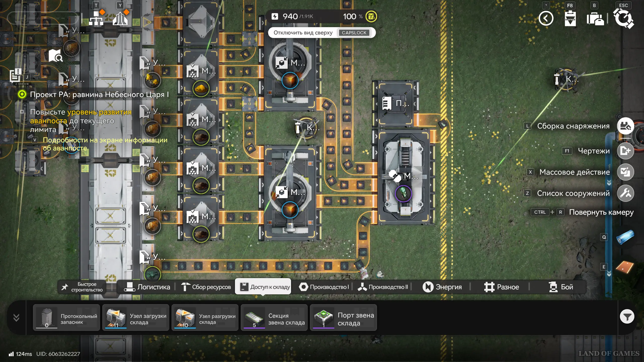Toggle the building filter funnel button
The width and height of the screenshot is (644, 362).
[627, 317]
